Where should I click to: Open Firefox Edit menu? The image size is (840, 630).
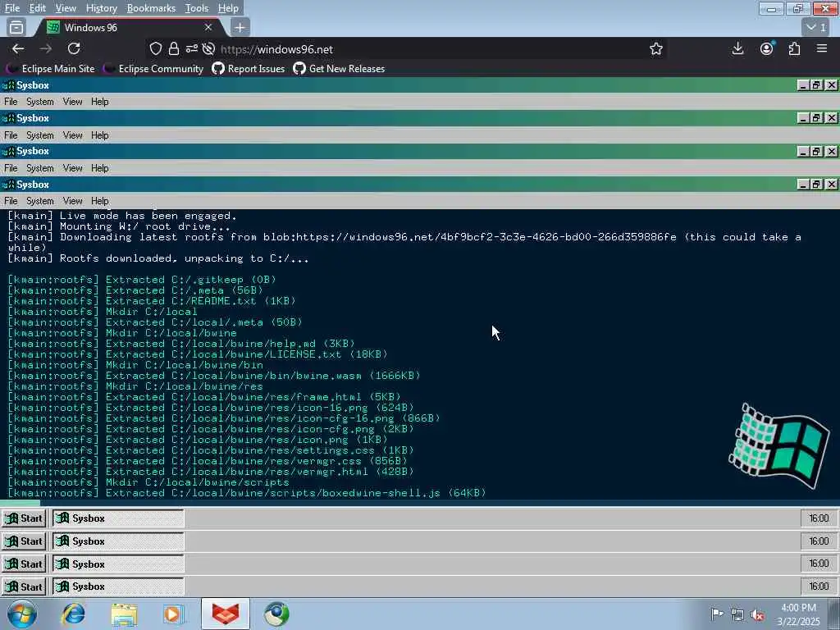[38, 8]
